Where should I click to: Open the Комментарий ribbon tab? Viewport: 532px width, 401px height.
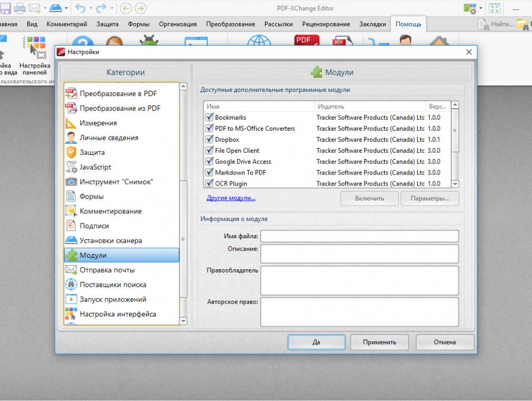67,24
